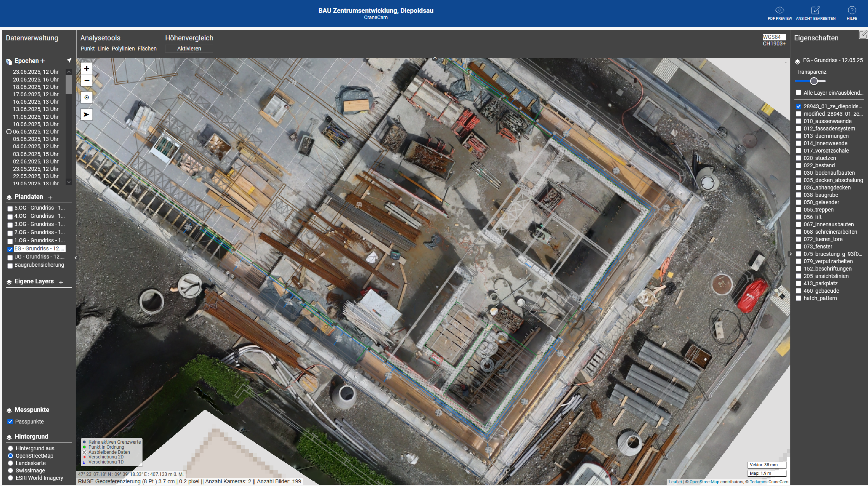Image resolution: width=868 pixels, height=486 pixels.
Task: Select the Flächen analysis tool
Action: [x=147, y=49]
